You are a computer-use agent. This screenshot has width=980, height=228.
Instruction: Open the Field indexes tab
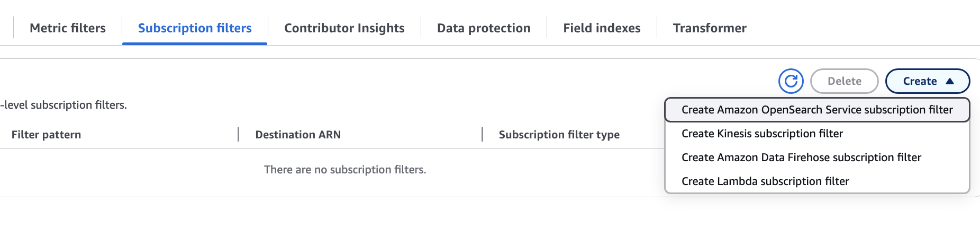click(x=602, y=28)
